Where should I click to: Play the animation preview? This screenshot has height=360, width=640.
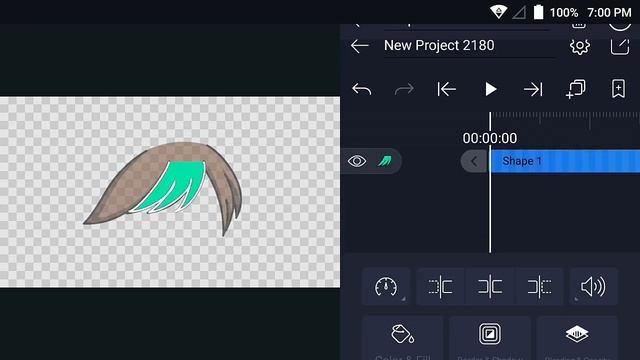[x=490, y=89]
